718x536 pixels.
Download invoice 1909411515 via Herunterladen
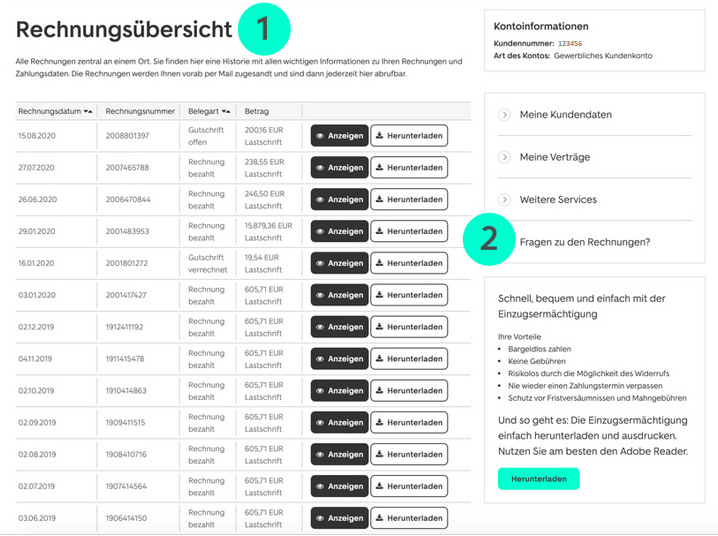coord(409,423)
